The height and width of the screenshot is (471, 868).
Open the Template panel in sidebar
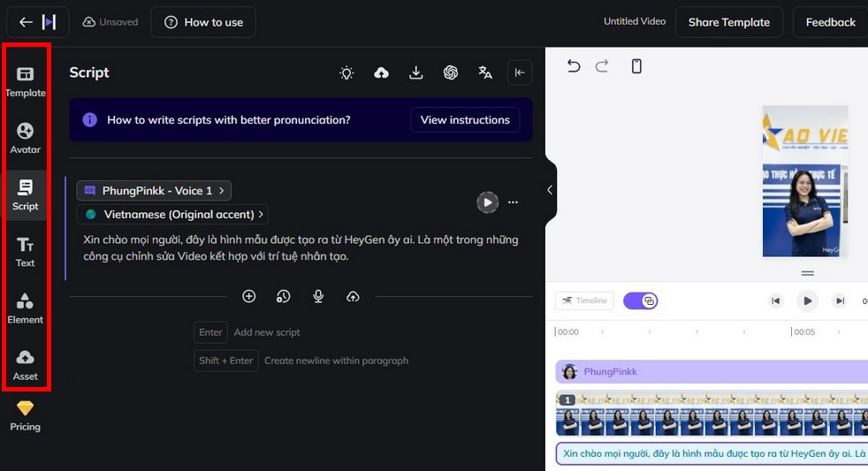coord(26,82)
